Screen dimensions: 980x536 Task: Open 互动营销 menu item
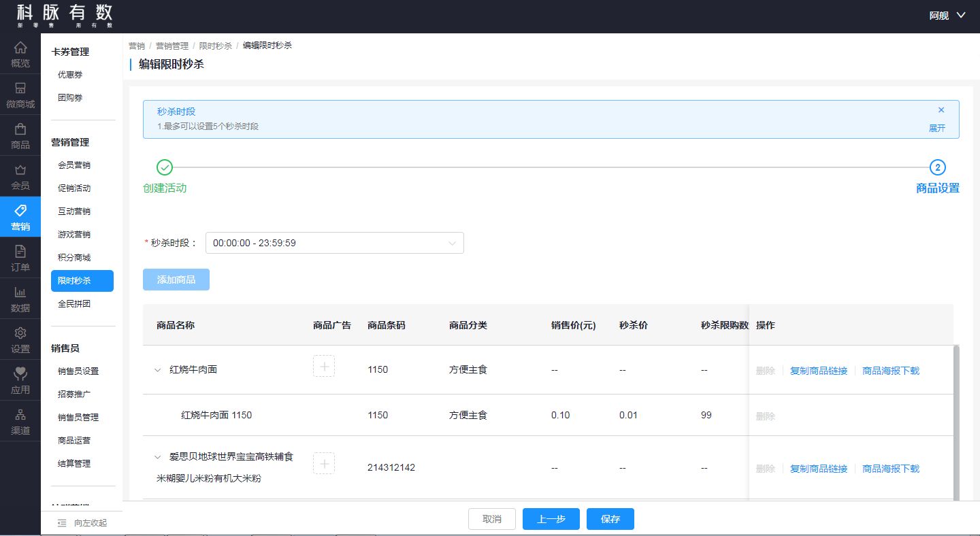pos(74,212)
